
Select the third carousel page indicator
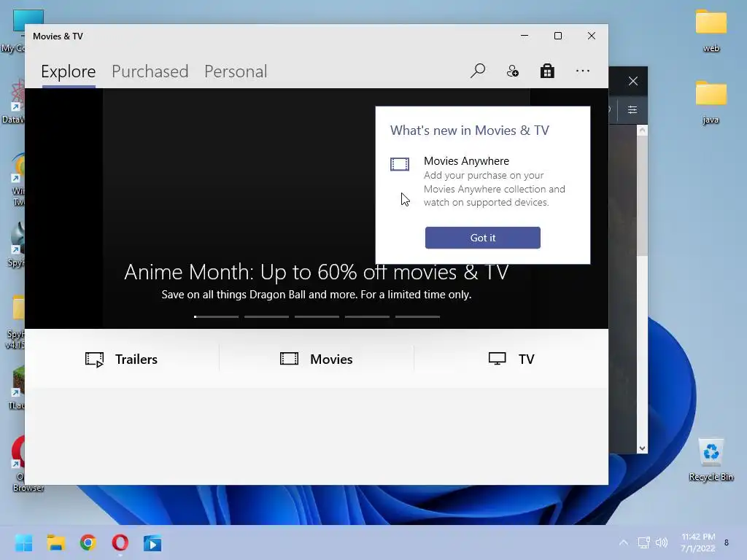click(x=317, y=316)
